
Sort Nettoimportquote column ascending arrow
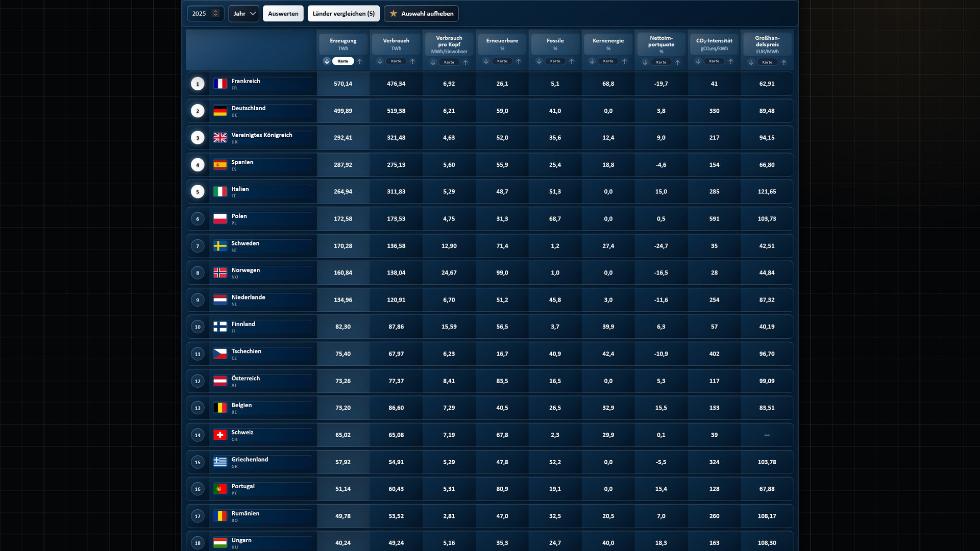(x=678, y=62)
